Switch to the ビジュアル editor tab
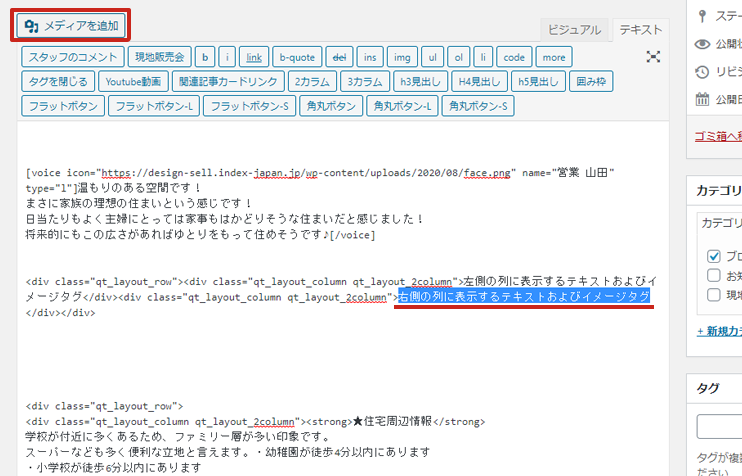The height and width of the screenshot is (476, 742). click(x=576, y=30)
